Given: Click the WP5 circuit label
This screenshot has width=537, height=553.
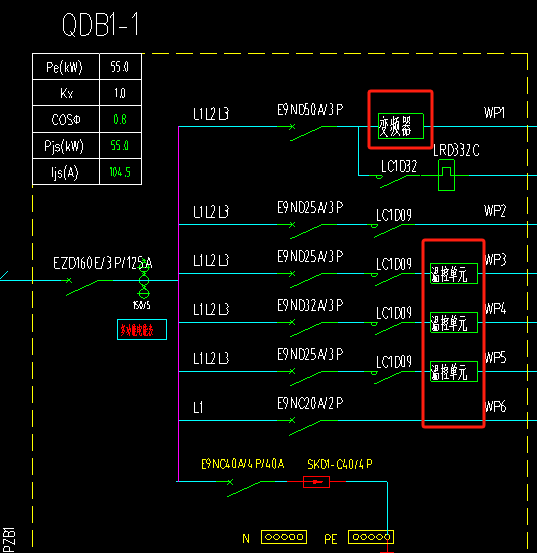Looking at the screenshot, I should tap(496, 358).
